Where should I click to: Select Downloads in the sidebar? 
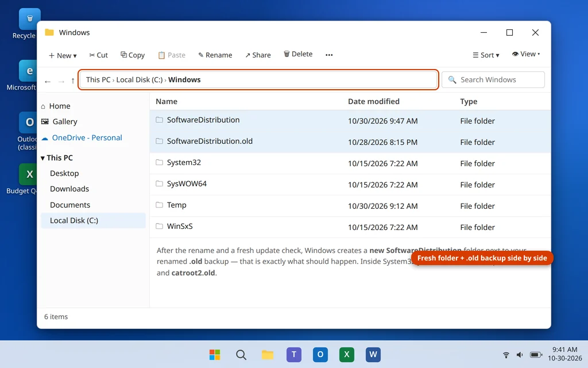click(x=69, y=189)
